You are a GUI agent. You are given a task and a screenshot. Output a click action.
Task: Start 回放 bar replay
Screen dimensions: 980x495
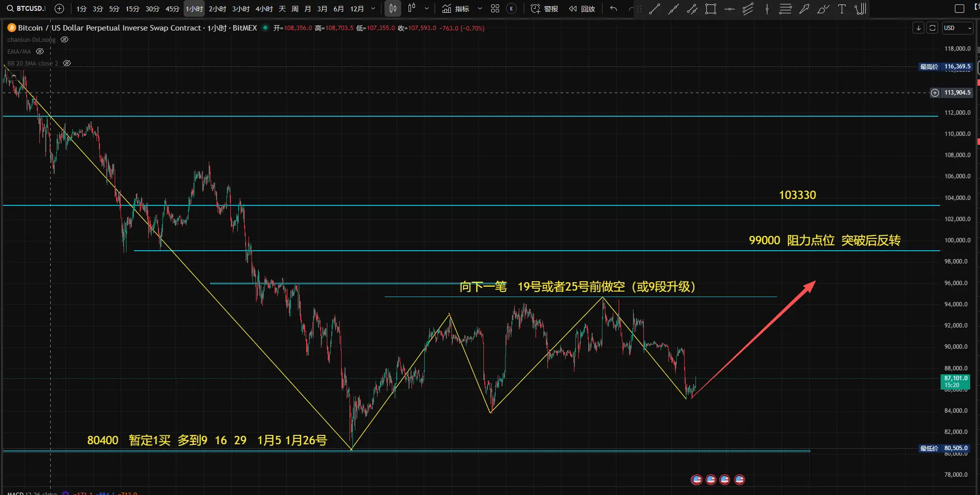(x=582, y=9)
